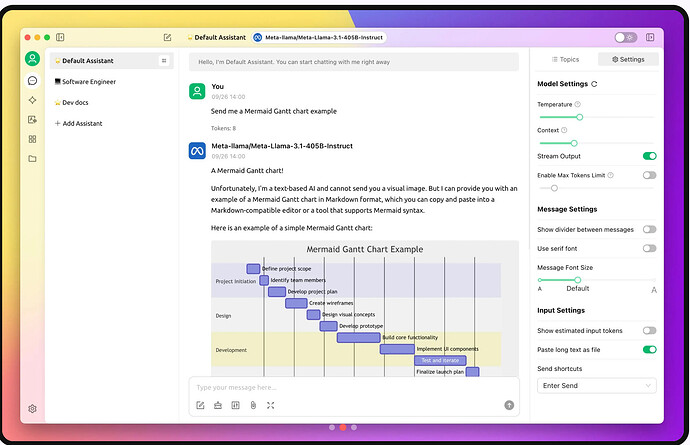Select Default Assistant in assistant list

[x=112, y=61]
